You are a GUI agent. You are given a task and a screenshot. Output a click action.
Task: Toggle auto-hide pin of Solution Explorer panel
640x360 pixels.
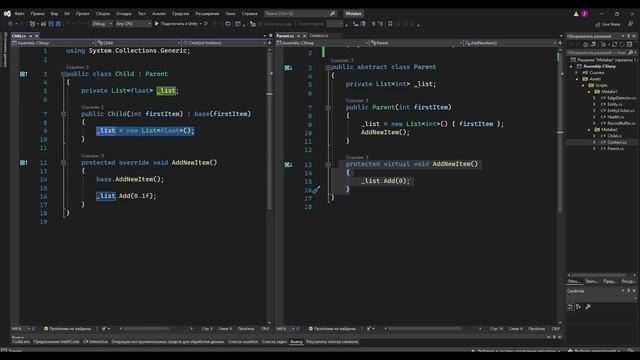pyautogui.click(x=629, y=36)
